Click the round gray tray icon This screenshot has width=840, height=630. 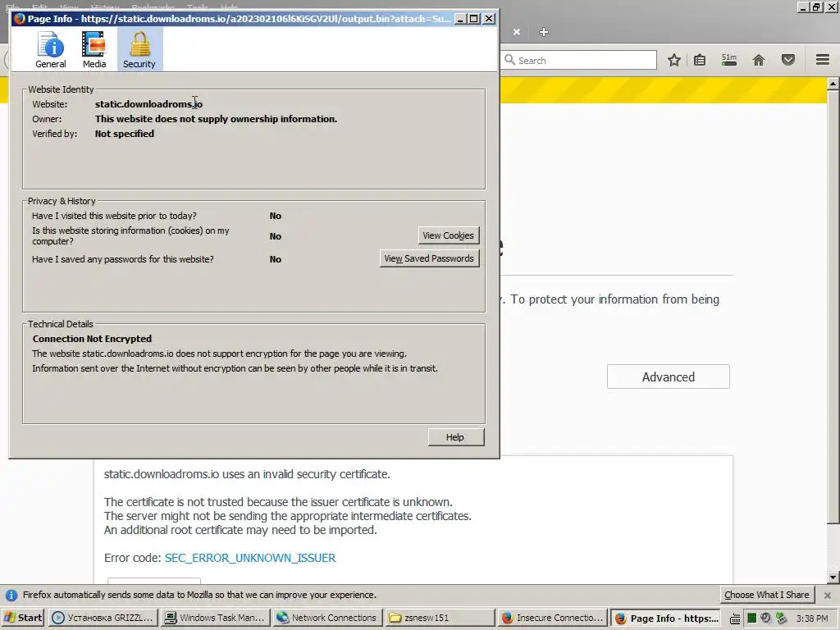766,619
